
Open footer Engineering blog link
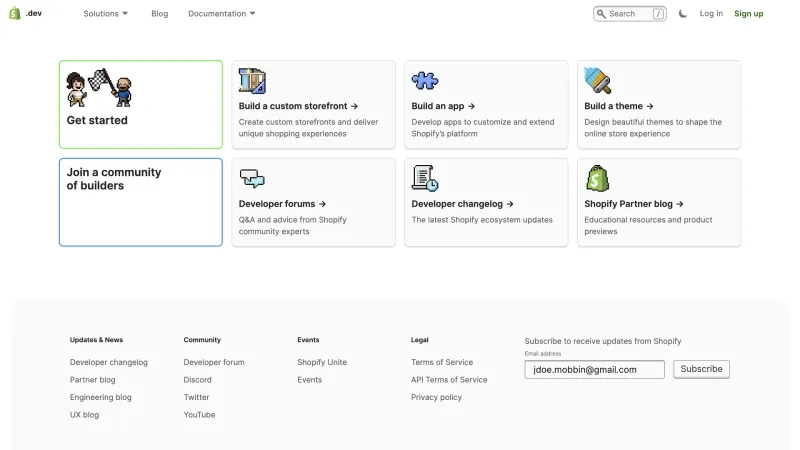click(x=101, y=397)
